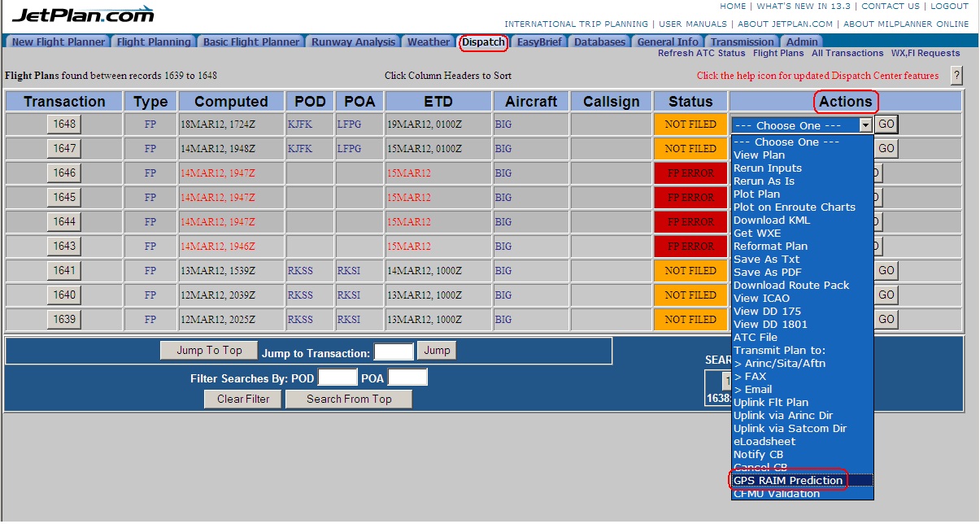Open the Runway Analysis tab
Viewport: 980px width, 524px height.
click(354, 42)
